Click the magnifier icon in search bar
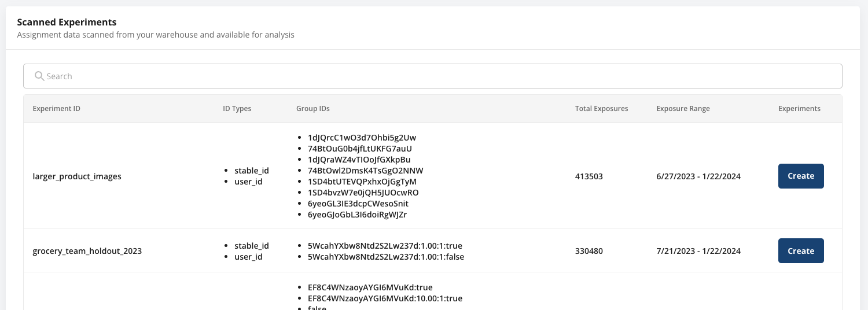This screenshot has height=310, width=868. (x=39, y=76)
